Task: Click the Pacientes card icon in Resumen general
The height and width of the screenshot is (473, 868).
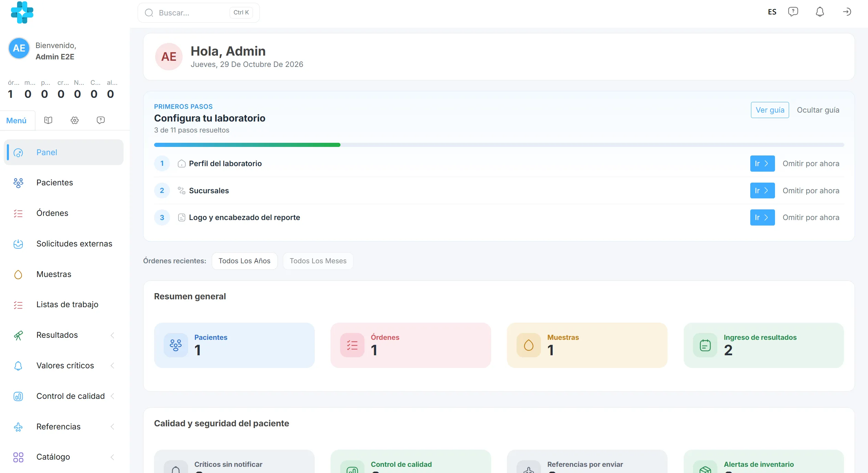Action: coord(176,345)
